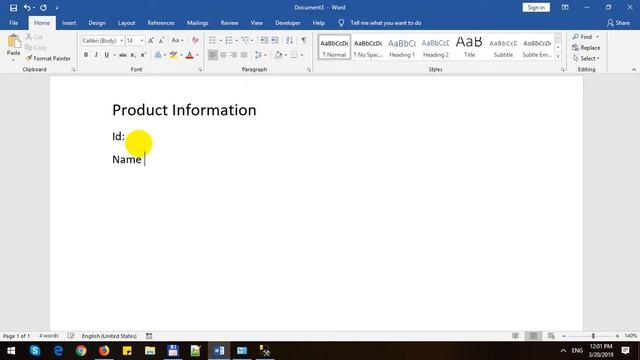Switch to the Insert tab
Screen dimensions: 640x360
(x=69, y=23)
